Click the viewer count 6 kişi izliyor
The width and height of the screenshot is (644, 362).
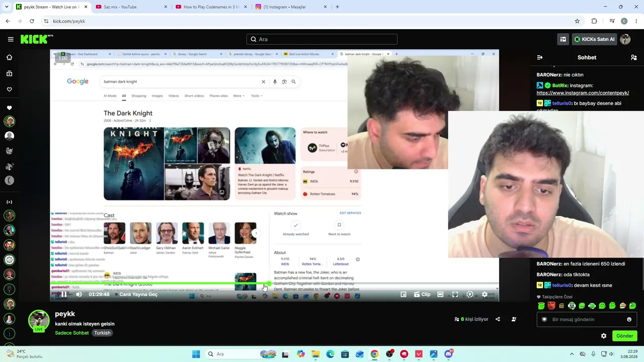pyautogui.click(x=471, y=319)
